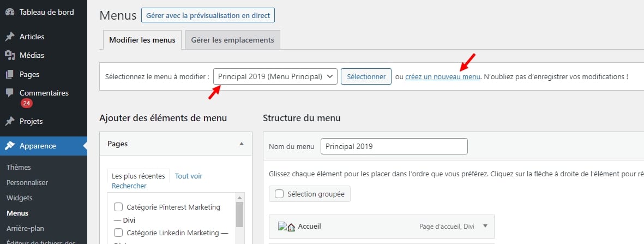Click the Pages icon in sidebar

(x=10, y=74)
